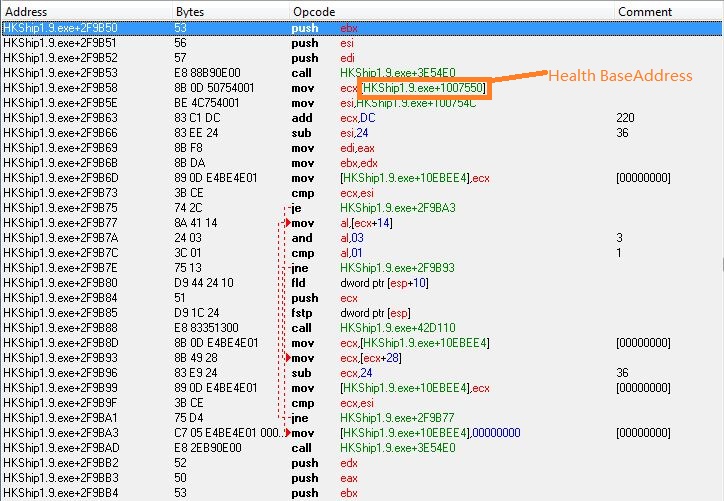
Task: Click bytes E8 88B90E00 in the call row
Action: coord(207,73)
